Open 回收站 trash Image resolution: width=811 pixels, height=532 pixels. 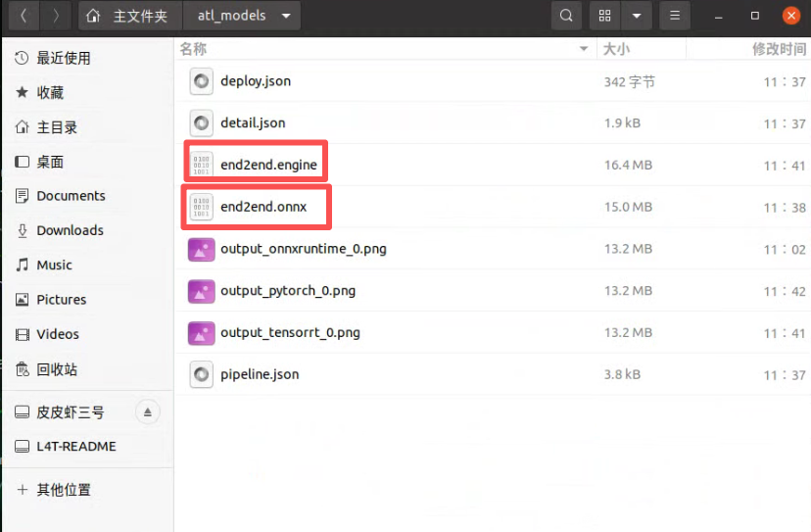coord(88,369)
